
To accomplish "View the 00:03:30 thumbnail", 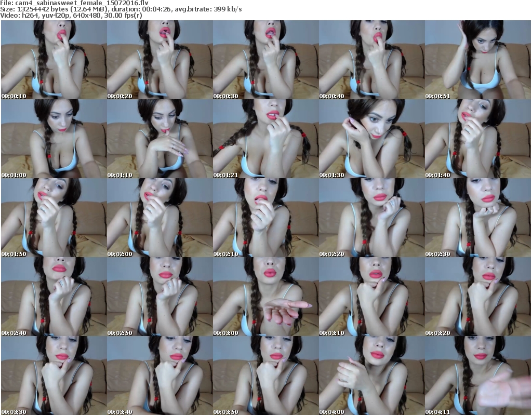I will coord(54,376).
